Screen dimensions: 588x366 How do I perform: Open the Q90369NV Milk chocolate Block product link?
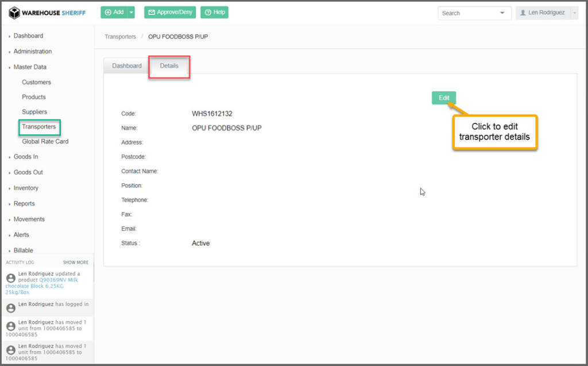[41, 283]
